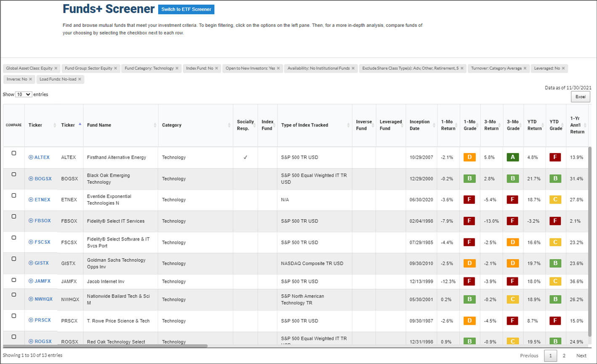
Task: Click BOGSX green B 1-Mo grade badge
Action: tap(470, 179)
